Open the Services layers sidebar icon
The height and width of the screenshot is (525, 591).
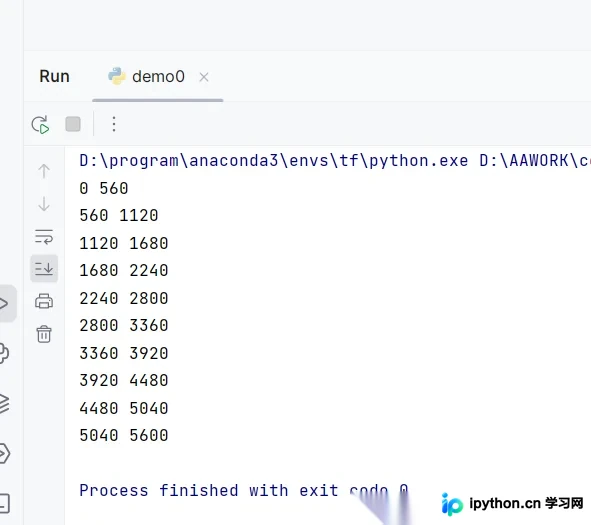click(4, 403)
